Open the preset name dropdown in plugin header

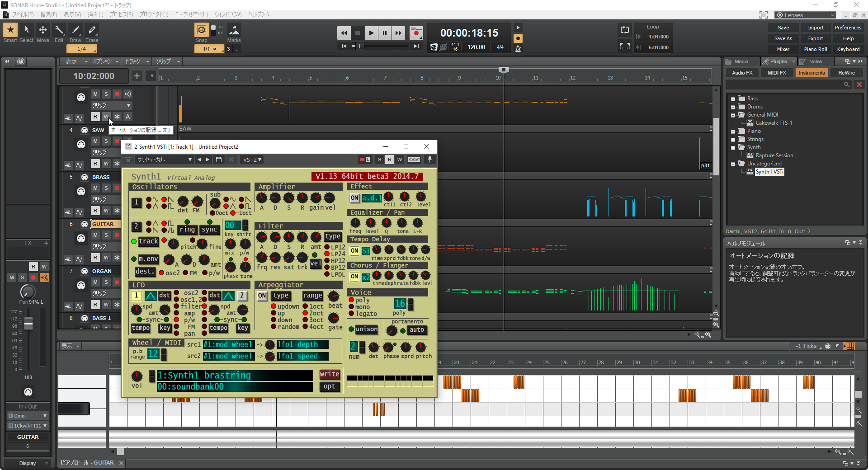click(x=164, y=160)
